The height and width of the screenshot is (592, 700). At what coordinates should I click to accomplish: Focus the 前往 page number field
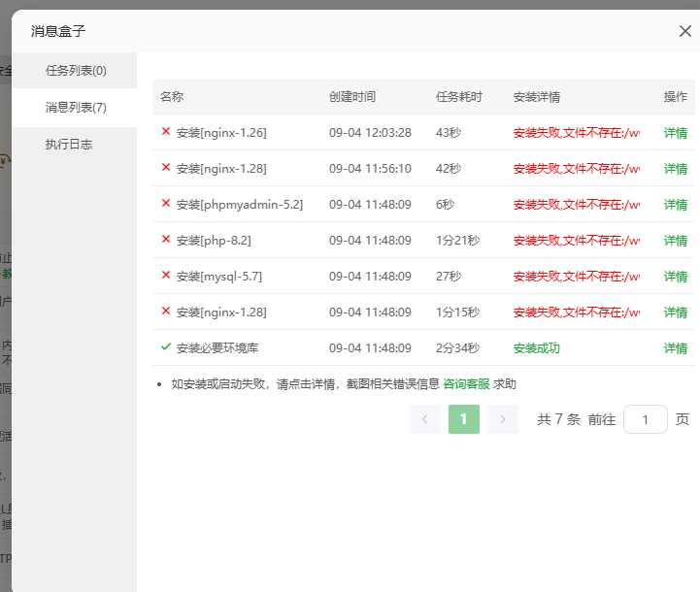645,419
